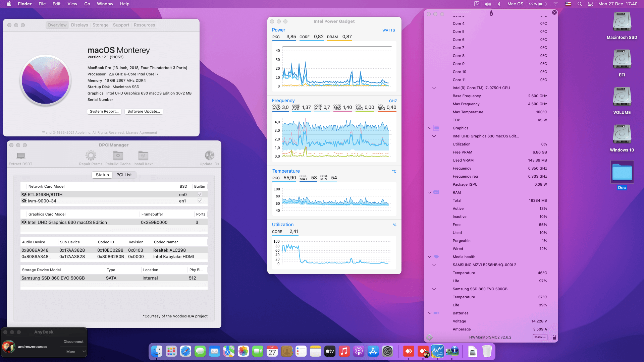Switch to Displays tab in About This Mac
The height and width of the screenshot is (362, 644).
(79, 25)
